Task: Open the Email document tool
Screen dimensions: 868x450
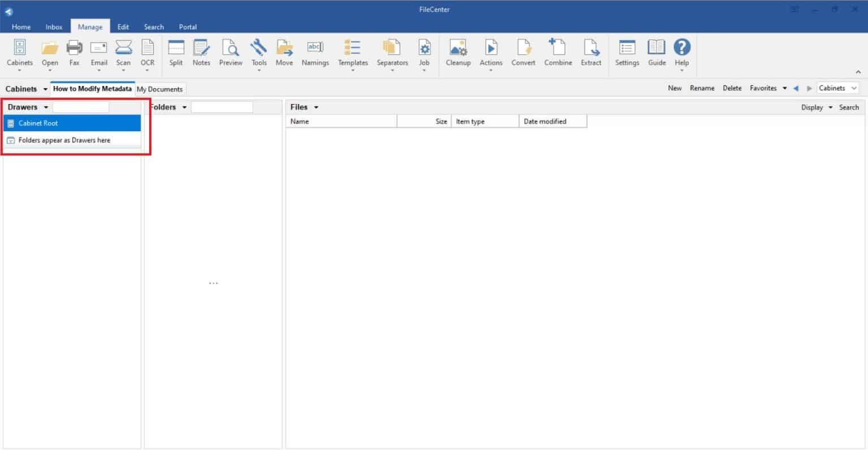Action: 99,54
